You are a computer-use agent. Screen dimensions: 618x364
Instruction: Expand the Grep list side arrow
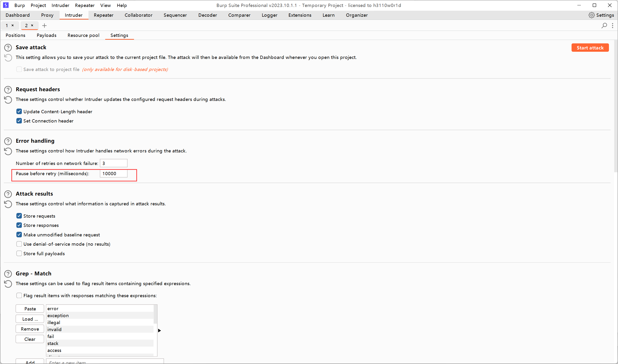(x=160, y=331)
